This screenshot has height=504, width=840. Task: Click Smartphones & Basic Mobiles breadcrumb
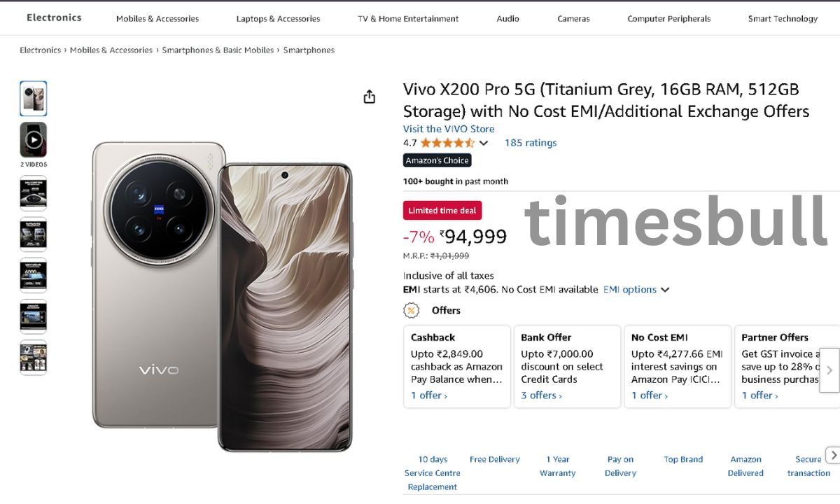[x=218, y=50]
